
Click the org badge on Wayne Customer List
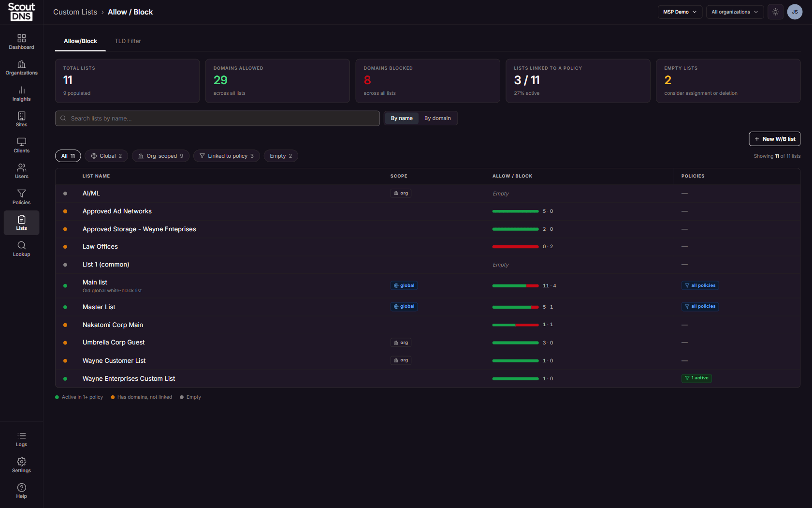coord(401,360)
